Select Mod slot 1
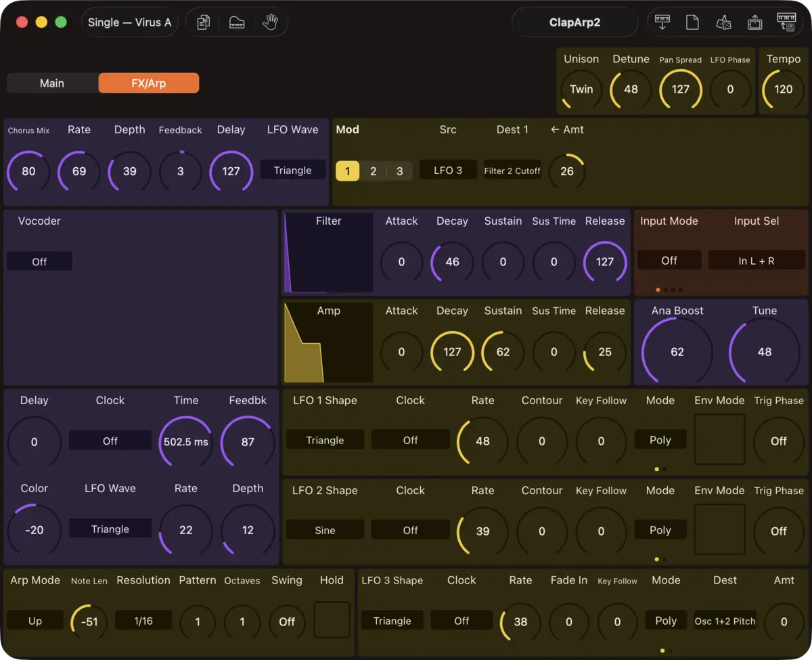The height and width of the screenshot is (660, 812). coord(348,171)
